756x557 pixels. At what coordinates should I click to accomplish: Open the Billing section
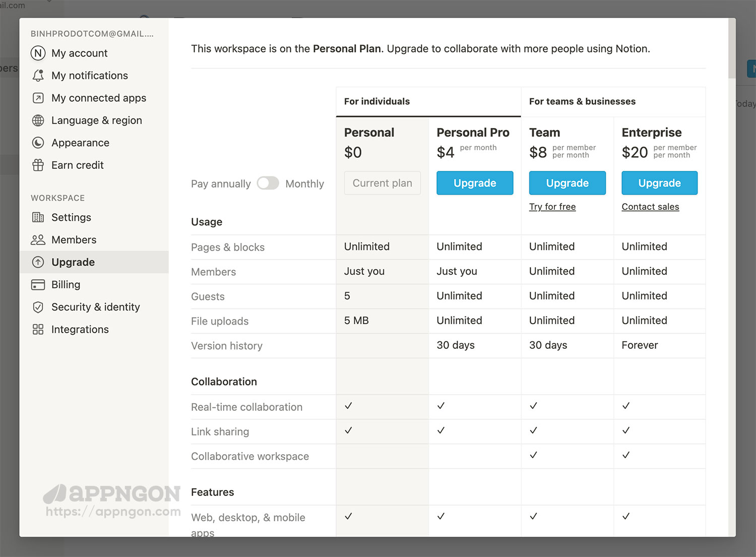click(x=94, y=285)
